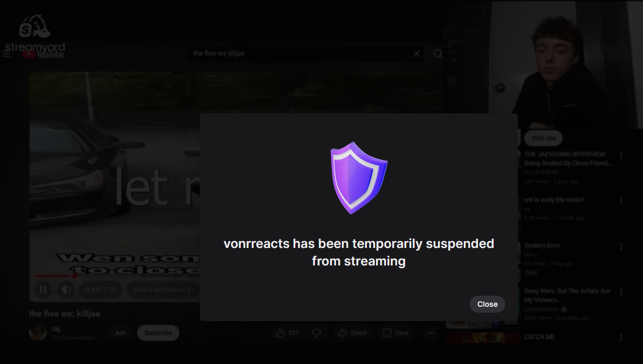Click the Visit site button

[543, 138]
